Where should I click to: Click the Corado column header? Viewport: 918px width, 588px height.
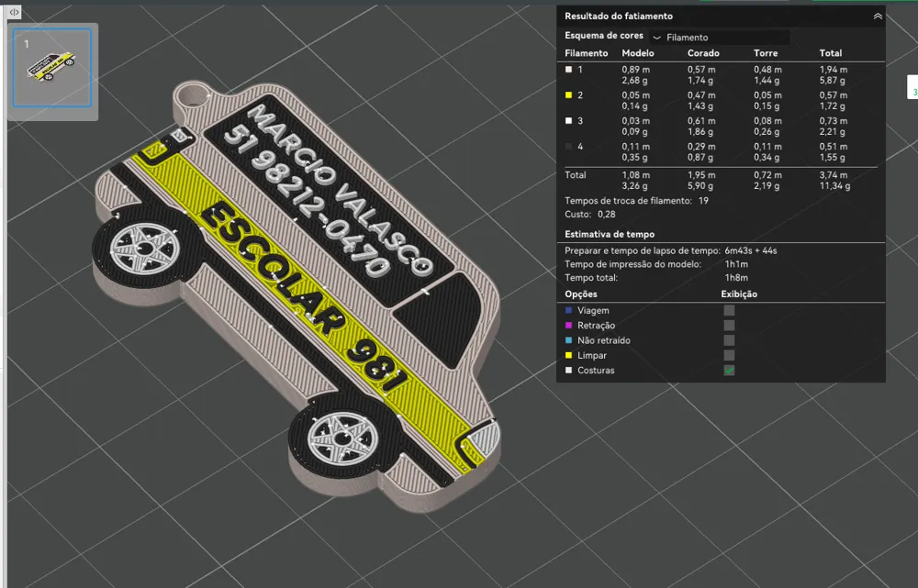pos(703,53)
